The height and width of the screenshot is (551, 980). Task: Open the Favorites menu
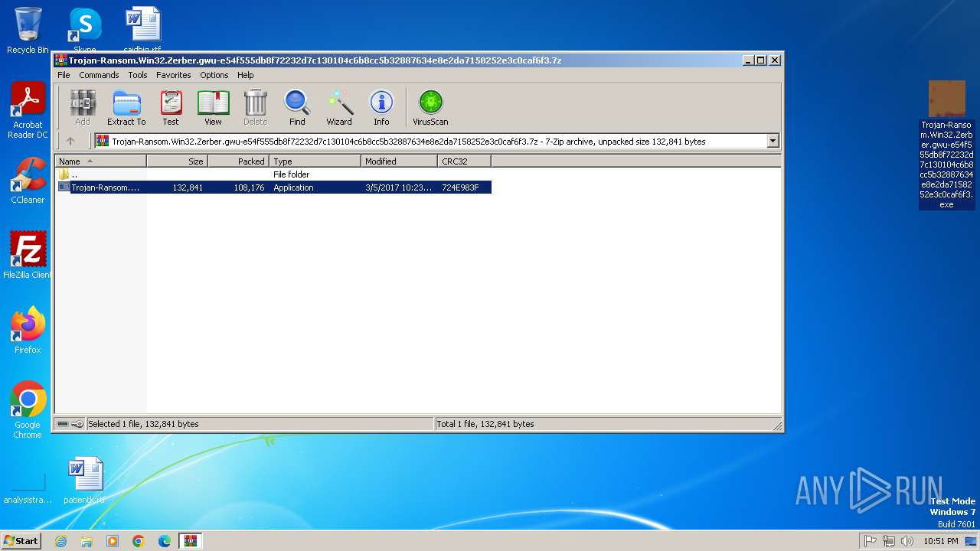pyautogui.click(x=174, y=75)
